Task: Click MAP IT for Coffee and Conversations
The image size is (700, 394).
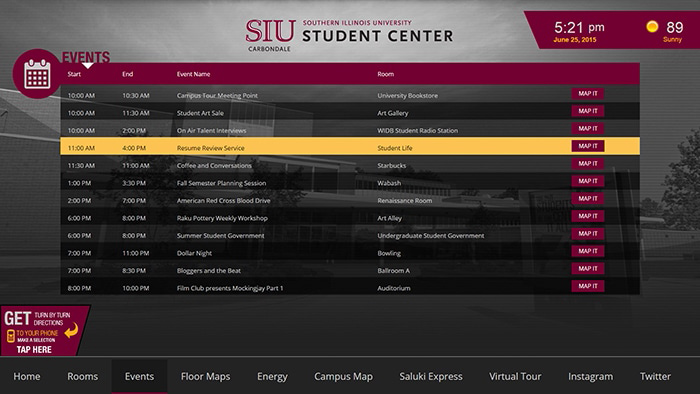Action: point(588,164)
